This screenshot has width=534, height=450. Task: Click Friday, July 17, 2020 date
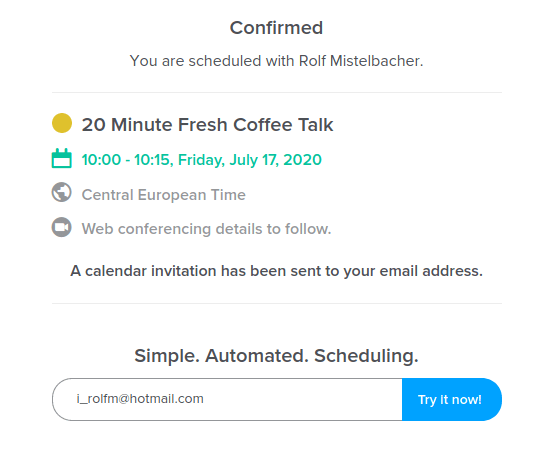tap(250, 160)
